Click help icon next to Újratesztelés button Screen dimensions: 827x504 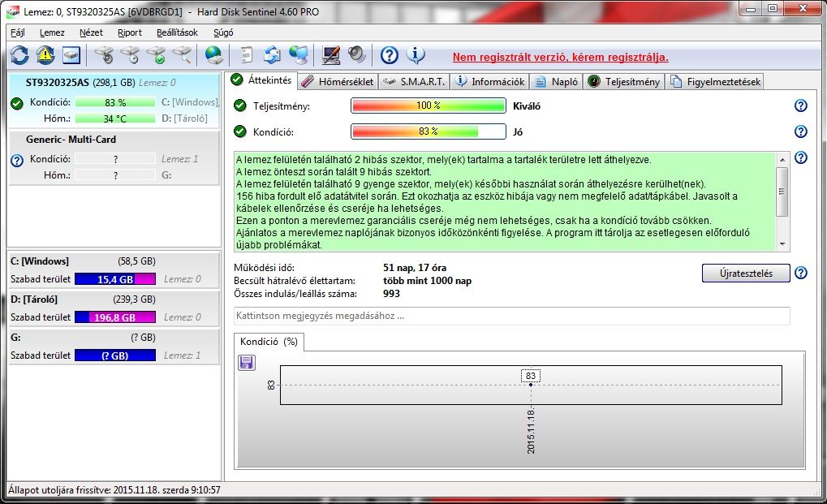(801, 273)
